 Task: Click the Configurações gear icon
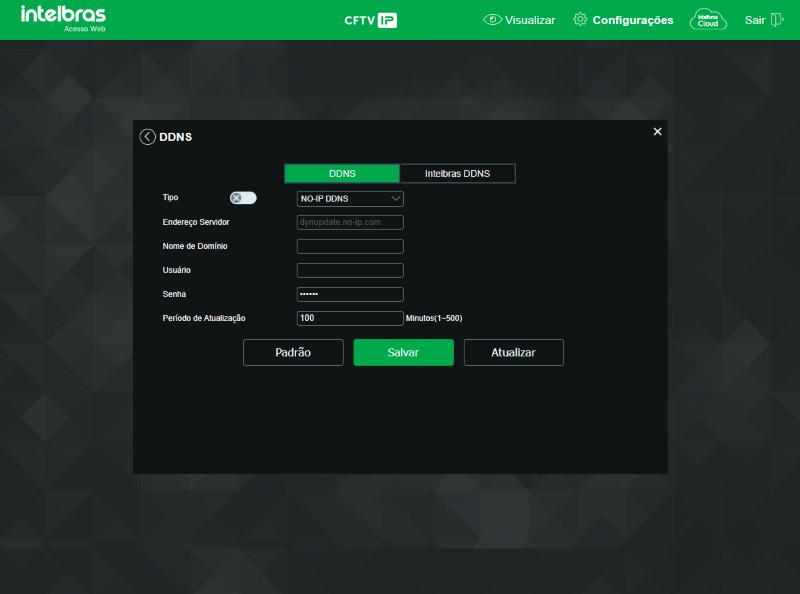[x=580, y=19]
